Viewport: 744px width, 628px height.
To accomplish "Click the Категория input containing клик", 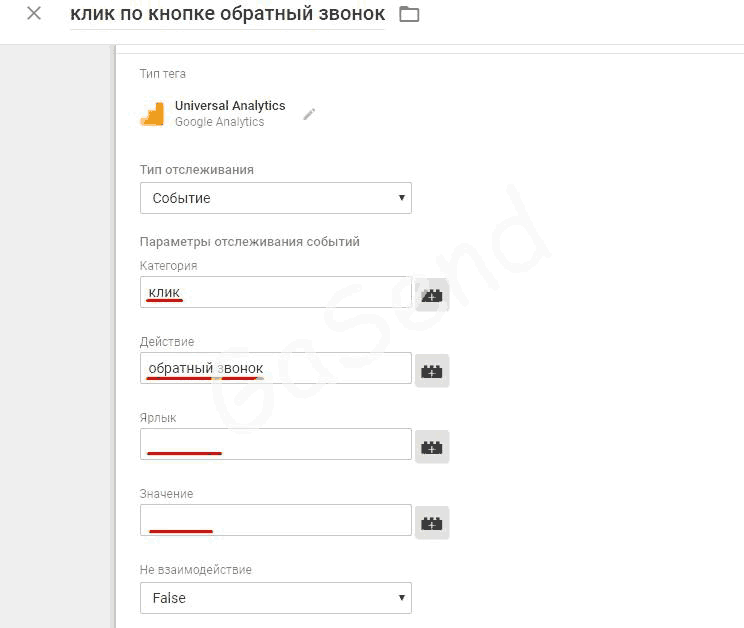I will [276, 292].
